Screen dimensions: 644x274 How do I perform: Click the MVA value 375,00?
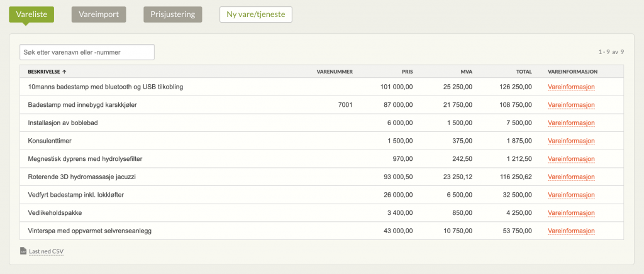click(x=463, y=141)
